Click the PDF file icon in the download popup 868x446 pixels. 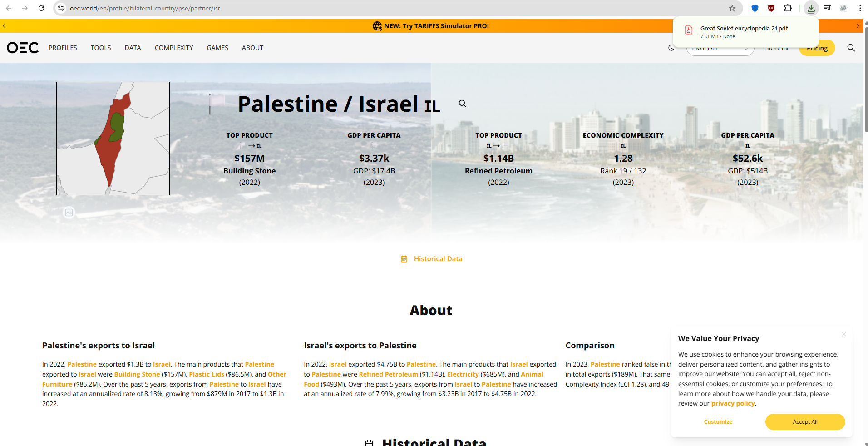(x=689, y=30)
